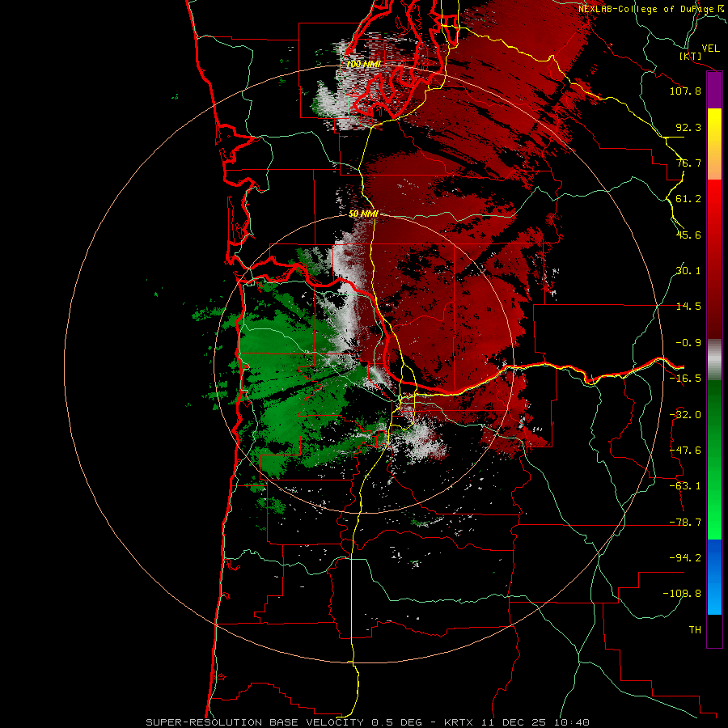Select the -0.9 scale value

(688, 343)
